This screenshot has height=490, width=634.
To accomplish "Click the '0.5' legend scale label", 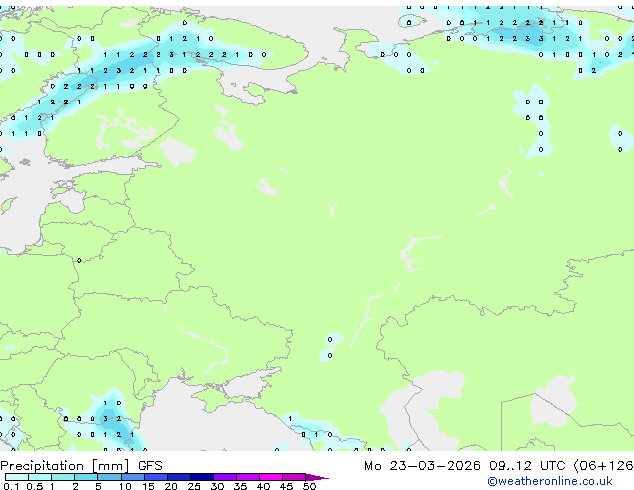I will [34, 486].
